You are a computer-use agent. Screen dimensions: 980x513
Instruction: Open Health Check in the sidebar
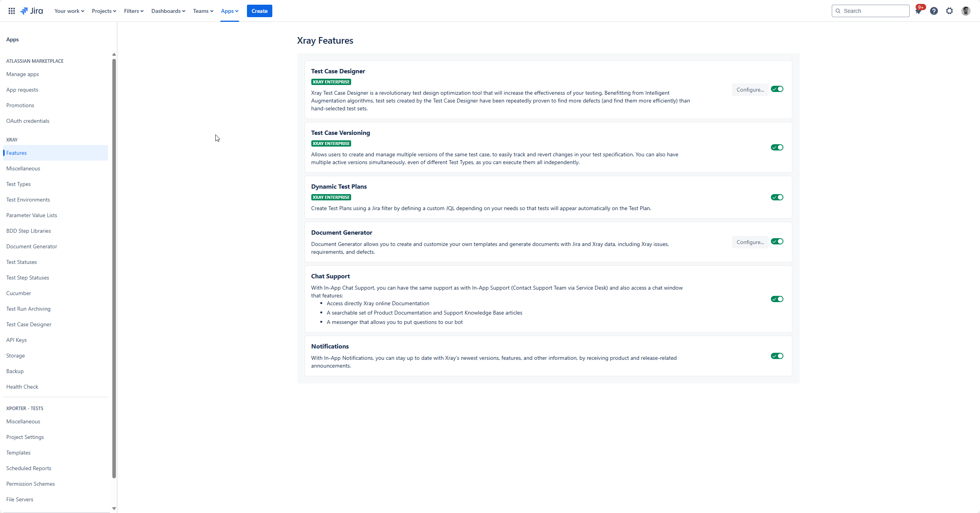55,387
